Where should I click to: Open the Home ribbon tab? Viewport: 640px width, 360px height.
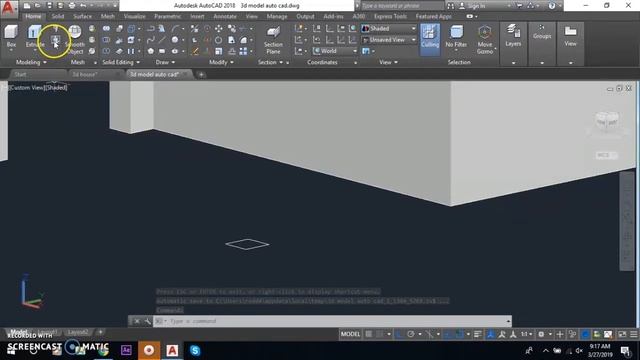33,16
